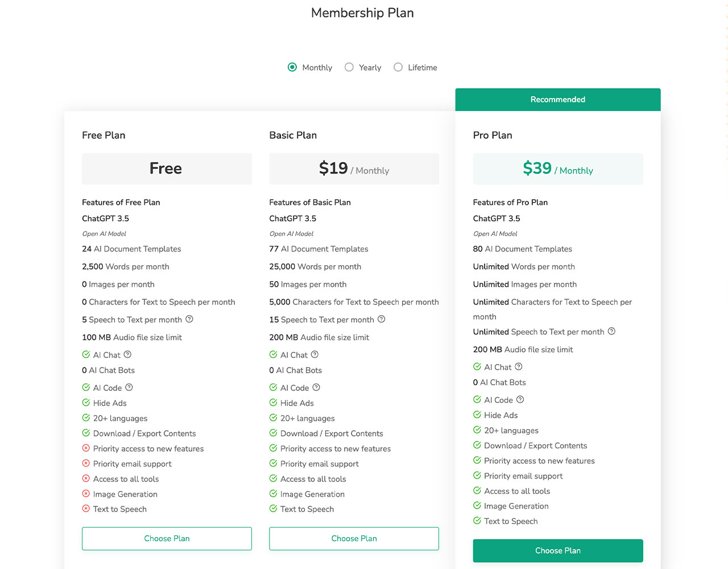Click help icon next to Pro Plan AI Chat

click(x=519, y=367)
